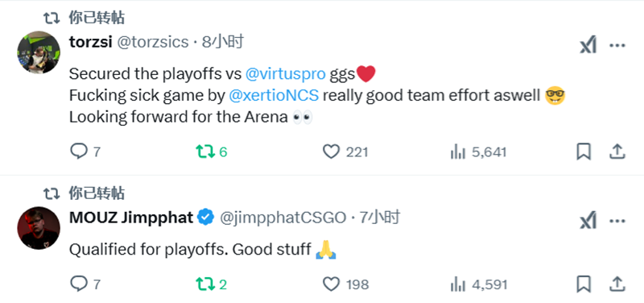The width and height of the screenshot is (644, 303).
Task: Share MOUZ Jimpphat's tweet
Action: pyautogui.click(x=617, y=284)
